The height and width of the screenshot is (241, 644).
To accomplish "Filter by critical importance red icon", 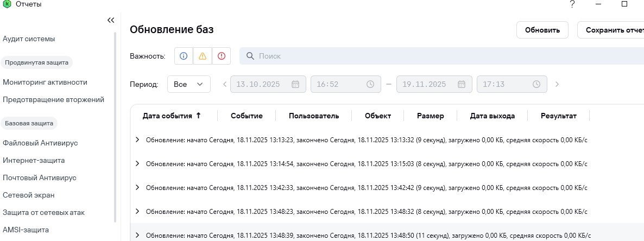I will tap(221, 56).
